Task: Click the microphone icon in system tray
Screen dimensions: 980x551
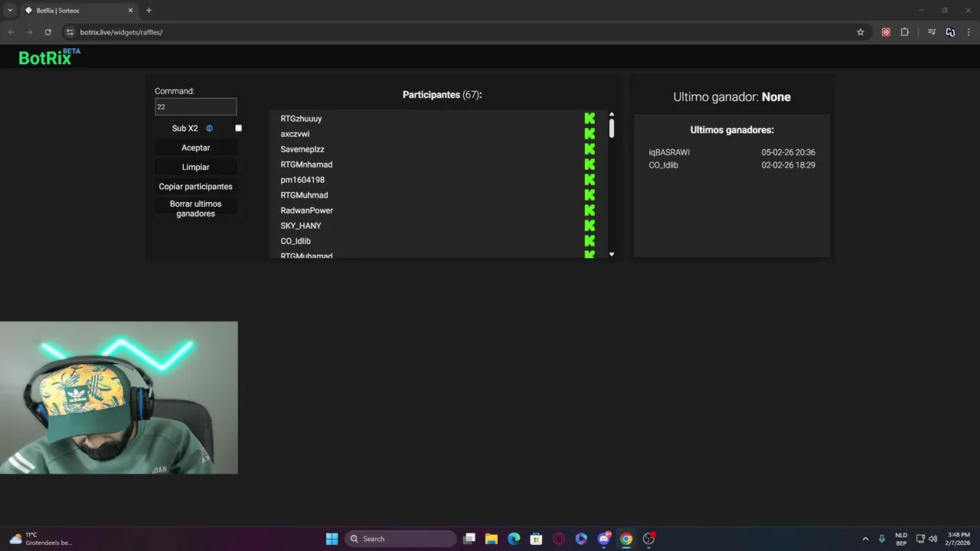Action: pos(882,539)
